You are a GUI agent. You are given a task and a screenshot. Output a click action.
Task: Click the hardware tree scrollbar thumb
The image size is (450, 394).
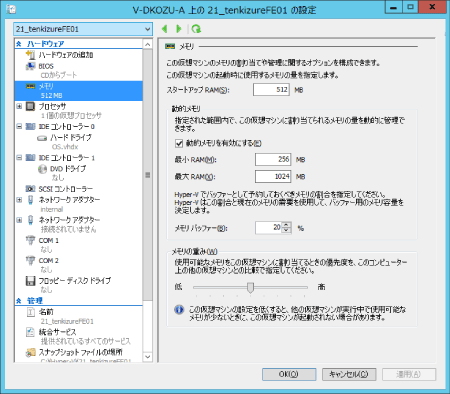point(148,175)
